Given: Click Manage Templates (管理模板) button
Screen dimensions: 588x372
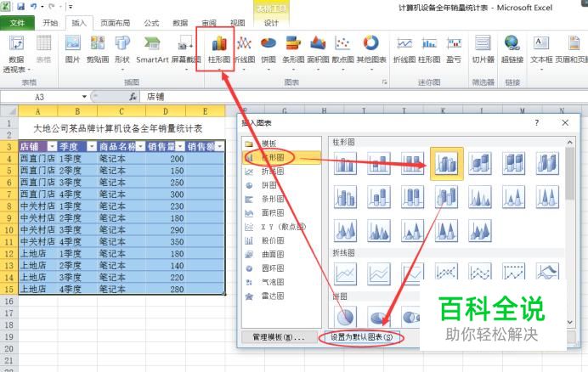Looking at the screenshot, I should (278, 337).
